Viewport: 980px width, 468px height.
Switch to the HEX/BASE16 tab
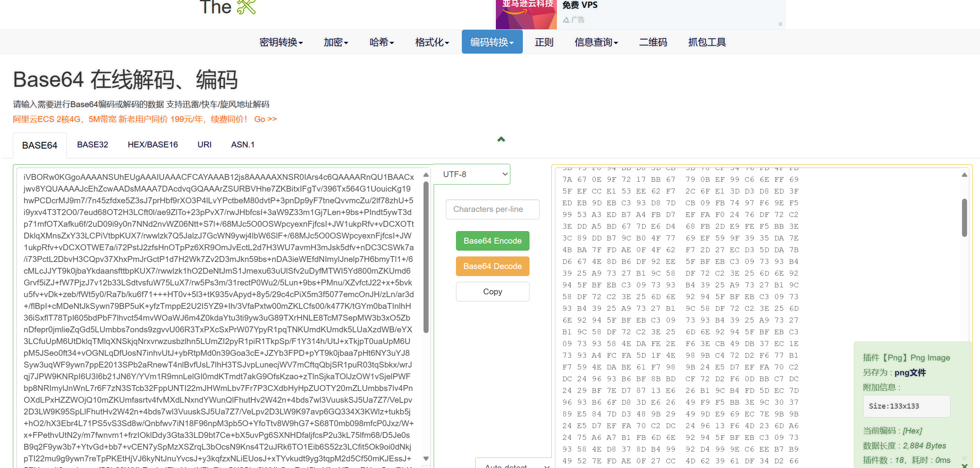[x=153, y=145]
